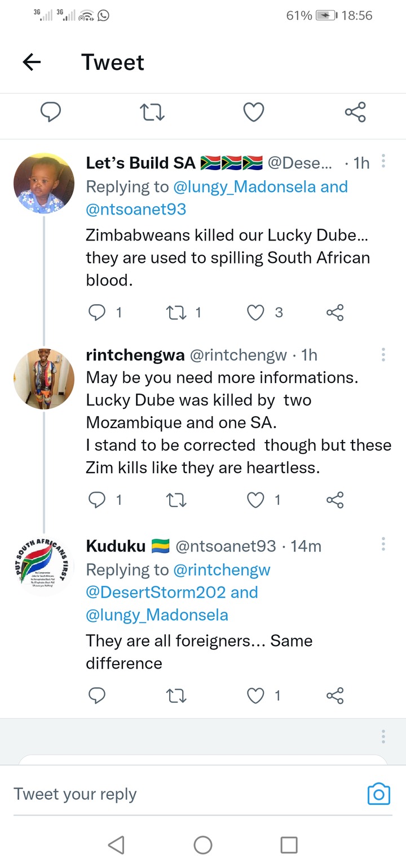Viewport: 406px width, 868px height.
Task: Share the main tweet from the top bar
Action: click(355, 112)
